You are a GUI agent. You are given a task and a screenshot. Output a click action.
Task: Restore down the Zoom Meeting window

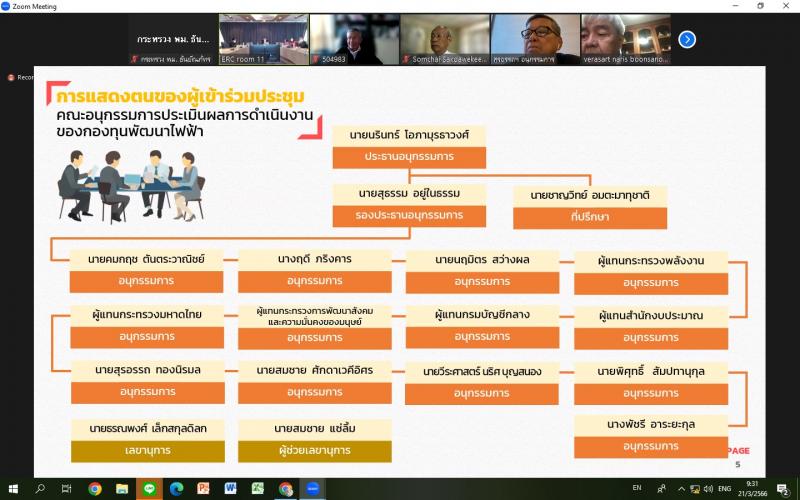pos(760,6)
